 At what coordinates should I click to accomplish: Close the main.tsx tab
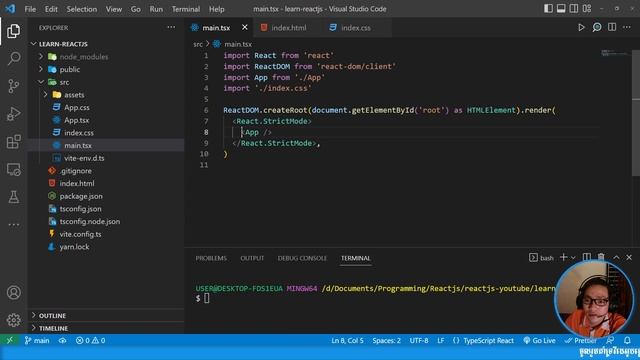pyautogui.click(x=244, y=27)
